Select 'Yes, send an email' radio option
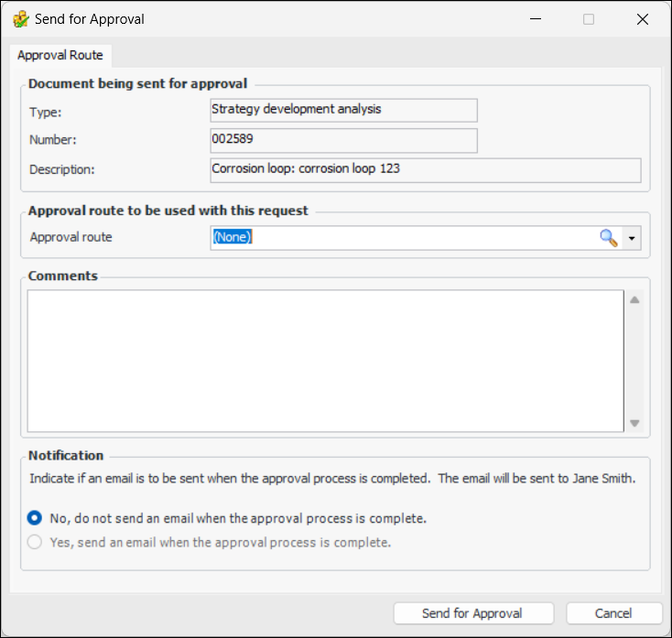The width and height of the screenshot is (672, 638). pyautogui.click(x=35, y=542)
